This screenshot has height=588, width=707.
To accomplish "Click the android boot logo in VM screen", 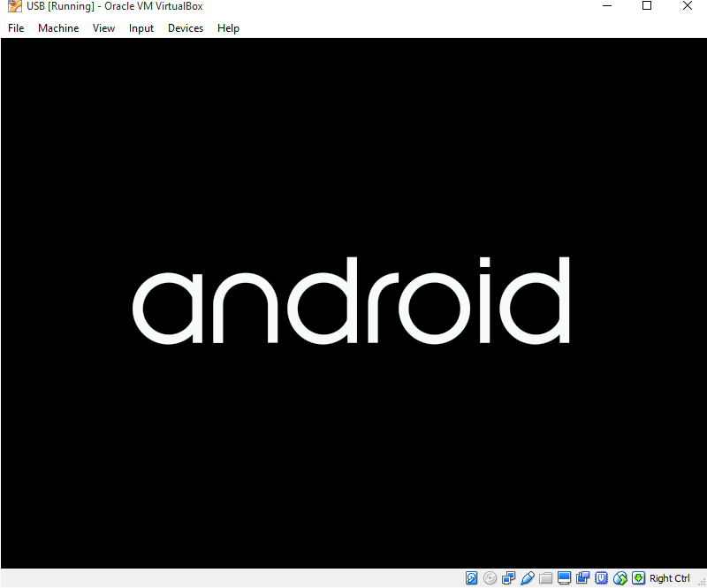I will (351, 301).
